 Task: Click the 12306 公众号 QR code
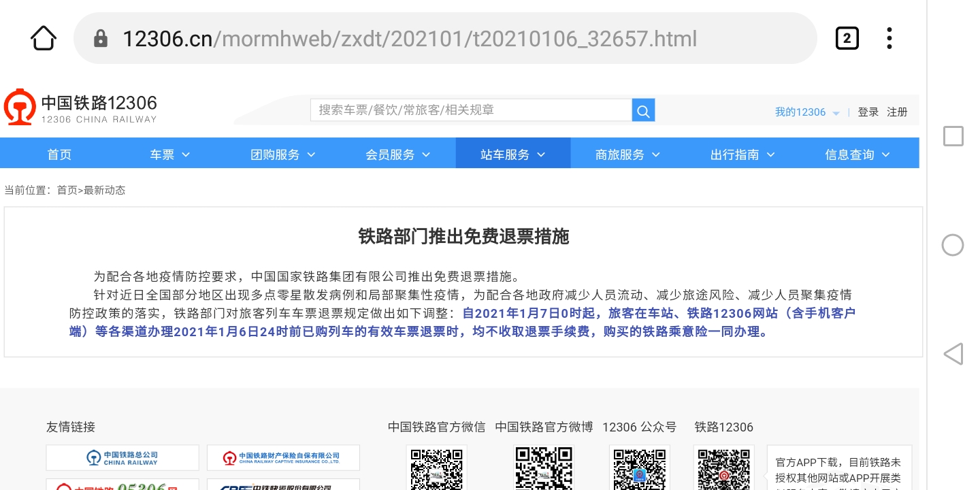[640, 468]
